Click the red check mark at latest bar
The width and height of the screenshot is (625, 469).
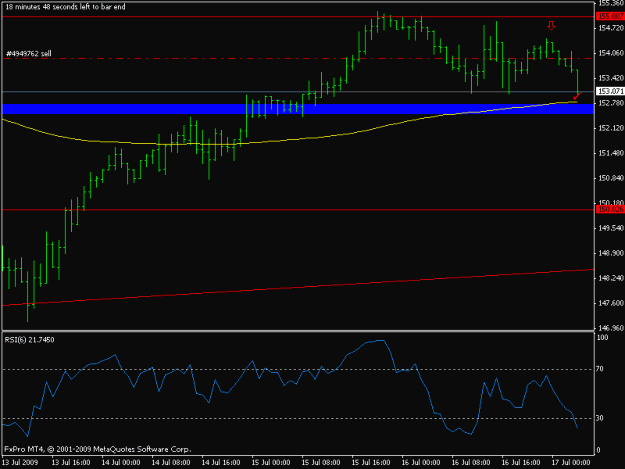[x=577, y=96]
